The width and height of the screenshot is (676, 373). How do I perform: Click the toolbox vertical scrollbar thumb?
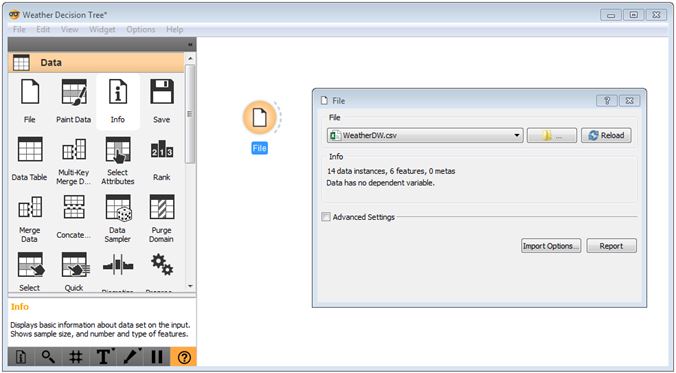(x=190, y=114)
